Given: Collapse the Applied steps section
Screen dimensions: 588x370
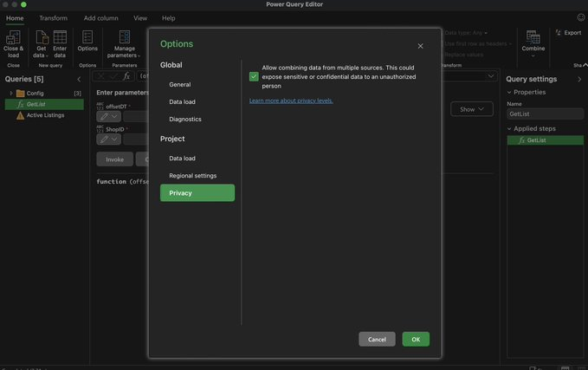Looking at the screenshot, I should [x=509, y=129].
